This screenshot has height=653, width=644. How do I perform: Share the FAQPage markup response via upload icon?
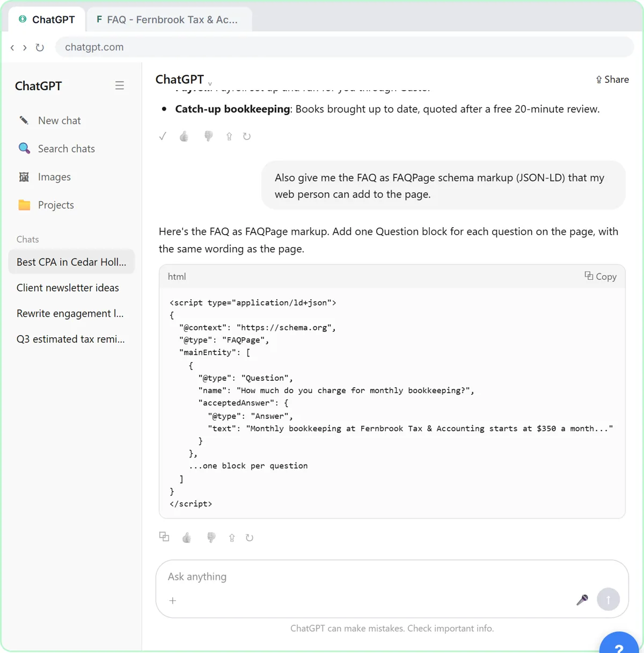coord(232,538)
